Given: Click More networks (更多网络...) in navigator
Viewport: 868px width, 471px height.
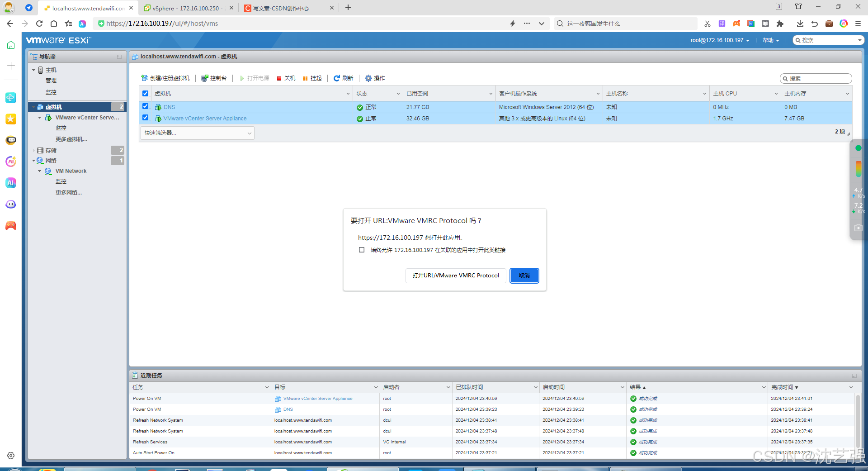Looking at the screenshot, I should [x=69, y=193].
